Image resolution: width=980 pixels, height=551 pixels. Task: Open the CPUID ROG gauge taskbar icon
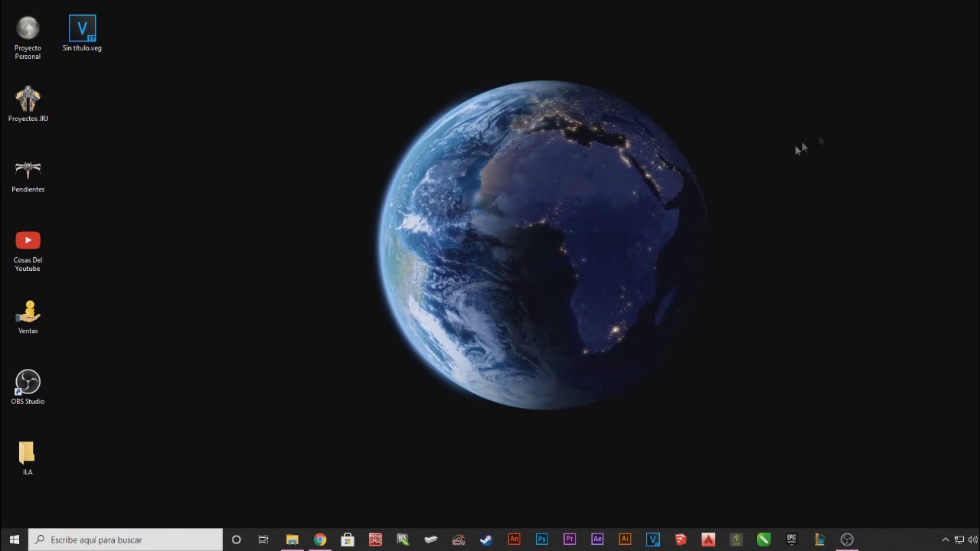[459, 540]
